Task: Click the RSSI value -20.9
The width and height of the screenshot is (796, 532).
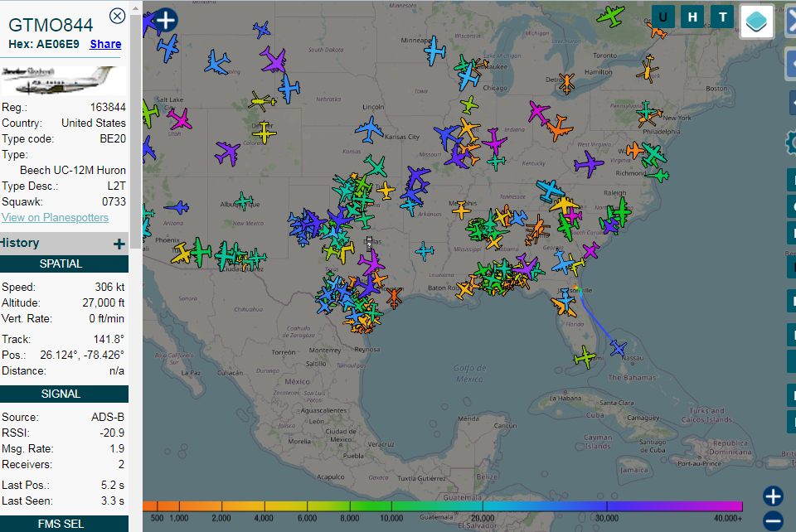Action: [112, 433]
